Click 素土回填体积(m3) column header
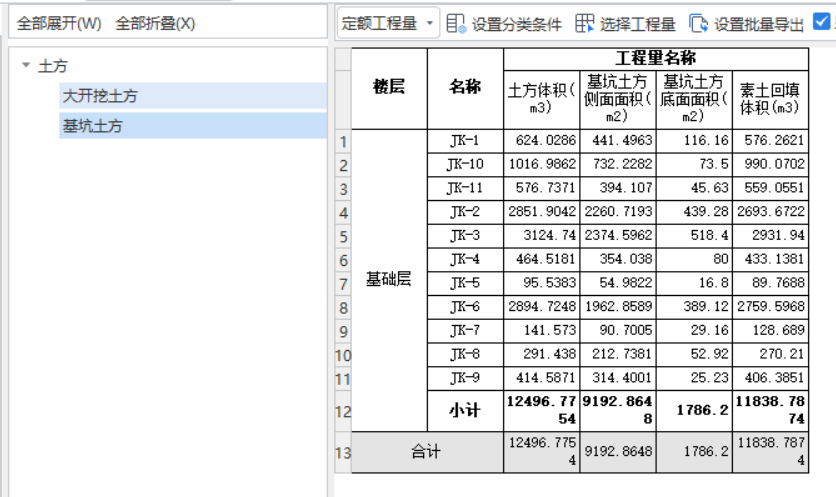836x497 pixels. 770,100
